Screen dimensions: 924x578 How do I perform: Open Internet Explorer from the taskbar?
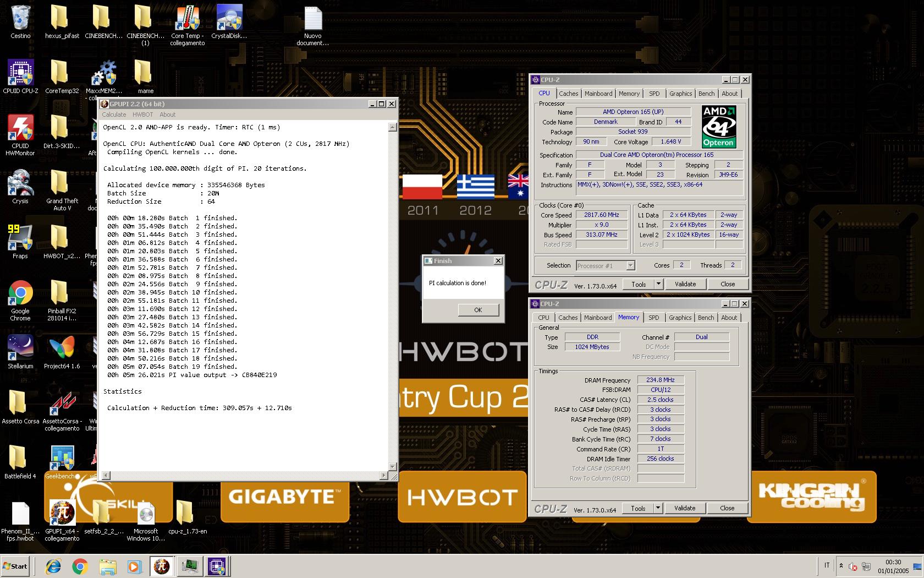(53, 566)
